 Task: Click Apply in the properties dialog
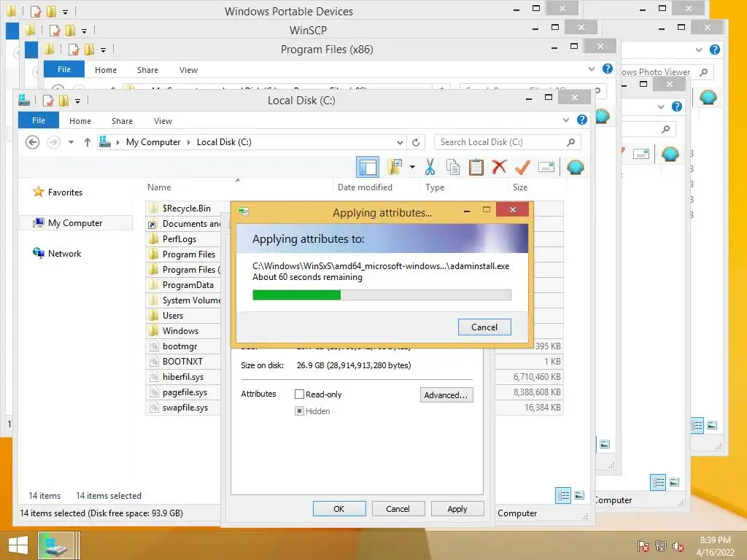tap(457, 508)
